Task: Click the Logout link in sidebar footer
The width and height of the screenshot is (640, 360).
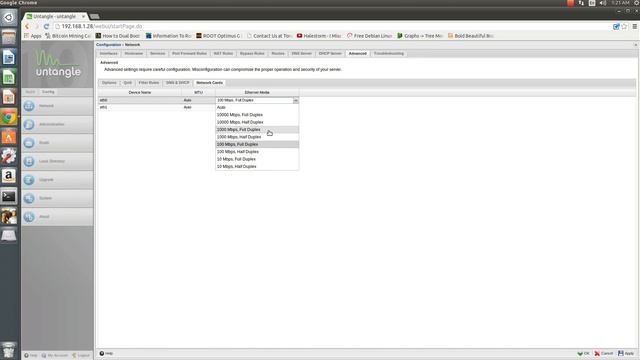Action: click(x=81, y=356)
